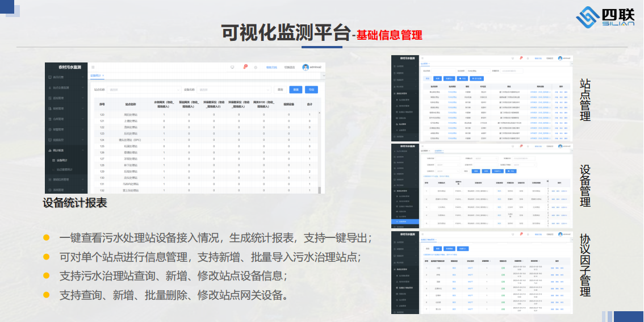Screen dimensions: 644x322
Task: Collapse 基础信息管理 group in 站点管理 sidebar
Action: pyautogui.click(x=416, y=94)
